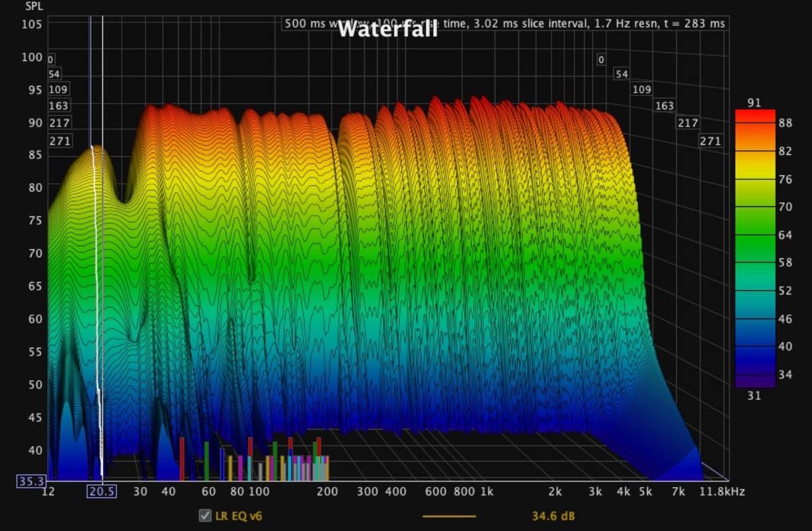The height and width of the screenshot is (531, 812).
Task: Uncheck the LR EQ v6 trace checkbox
Action: tap(205, 516)
